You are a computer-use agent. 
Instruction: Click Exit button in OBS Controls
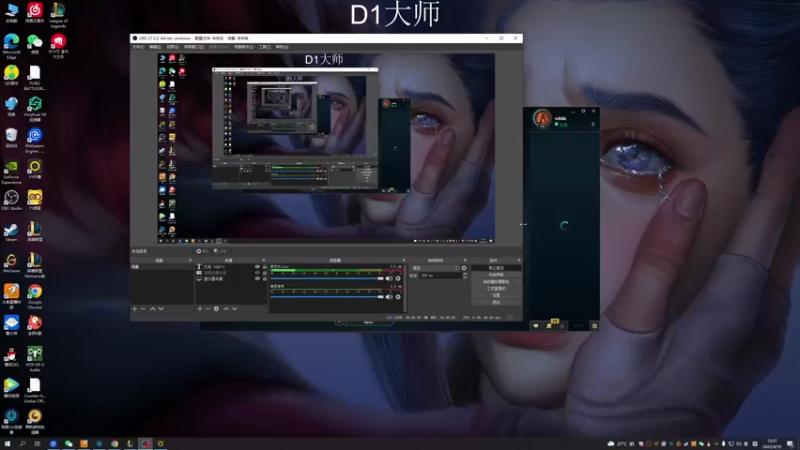496,302
